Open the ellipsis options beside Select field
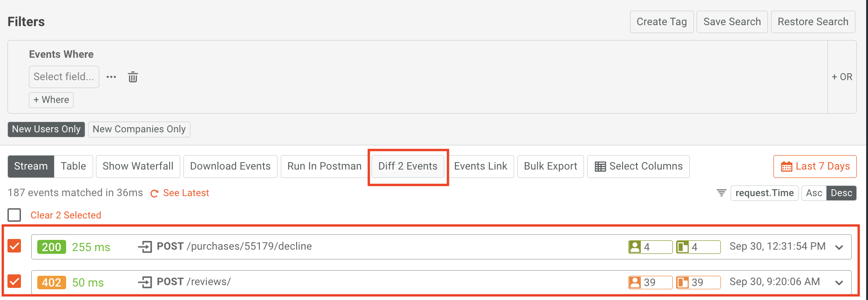 pos(111,76)
